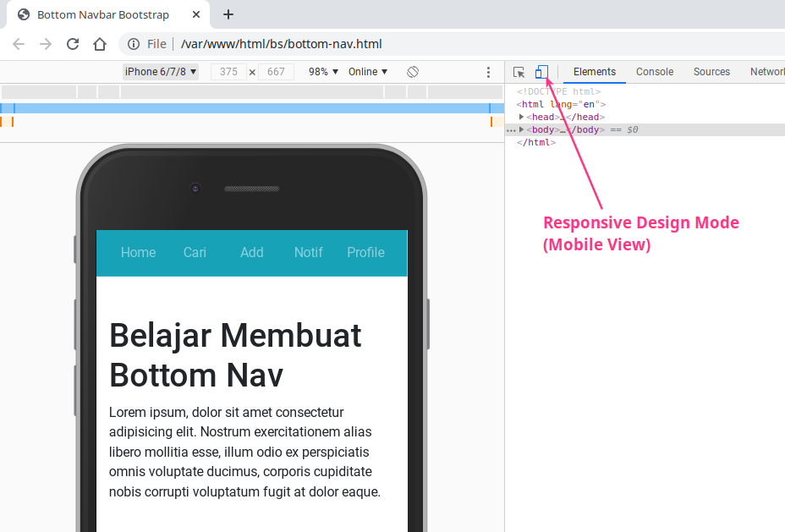
Task: Toggle the Responsive Design Mode device icon
Action: (541, 72)
